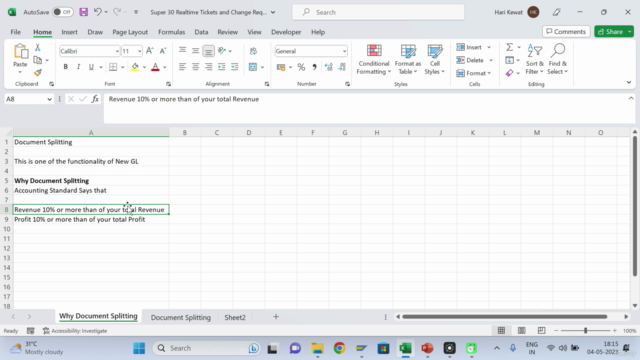Click the Wrap Text icon
This screenshot has width=640, height=360.
pyautogui.click(x=253, y=51)
